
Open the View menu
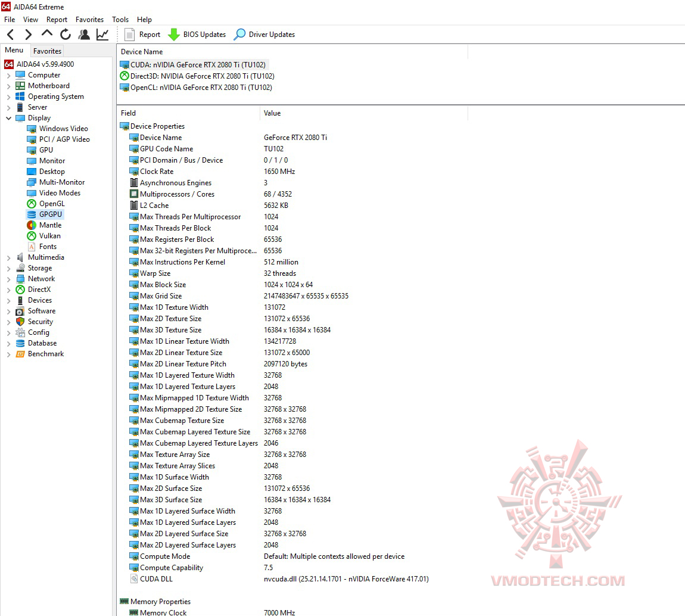click(x=30, y=20)
